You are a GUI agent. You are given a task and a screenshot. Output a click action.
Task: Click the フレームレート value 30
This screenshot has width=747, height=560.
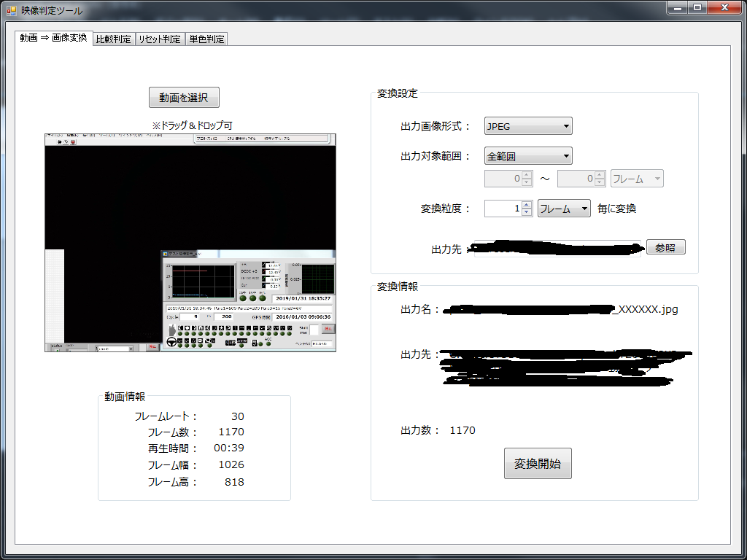tap(238, 416)
